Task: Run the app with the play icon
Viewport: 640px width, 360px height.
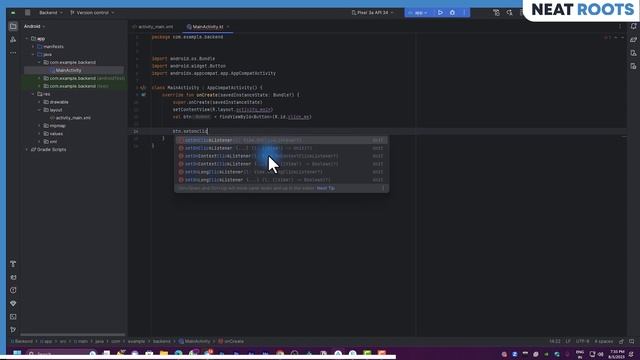Action: tap(440, 13)
